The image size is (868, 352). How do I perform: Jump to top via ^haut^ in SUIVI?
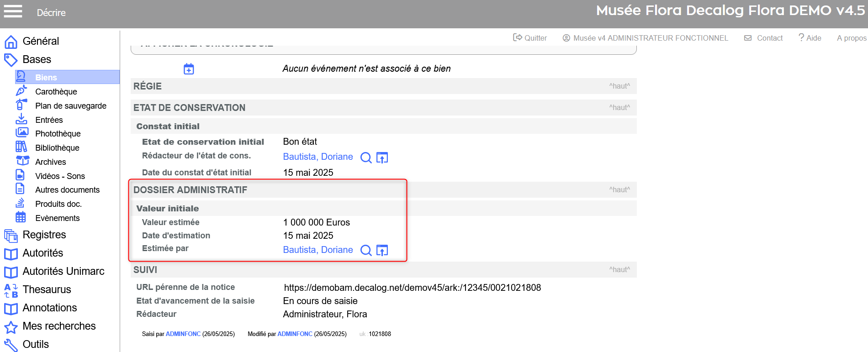click(619, 269)
